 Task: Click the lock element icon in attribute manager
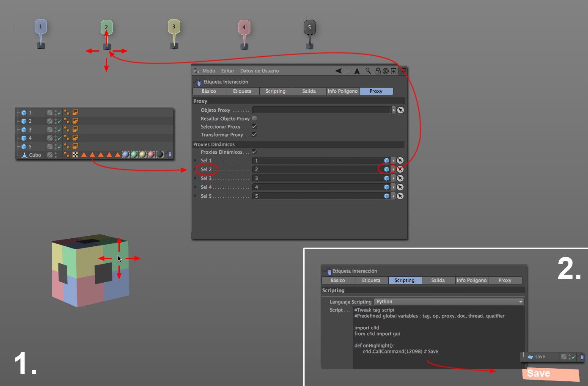(x=378, y=71)
